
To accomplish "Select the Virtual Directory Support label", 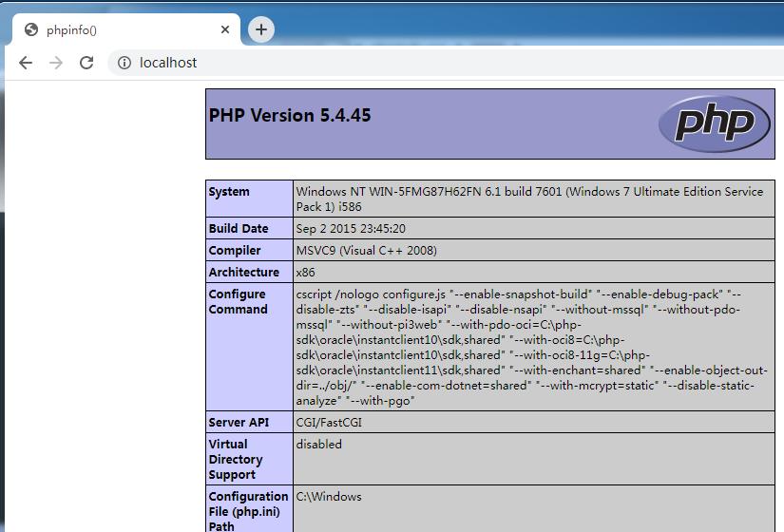I will click(x=236, y=460).
